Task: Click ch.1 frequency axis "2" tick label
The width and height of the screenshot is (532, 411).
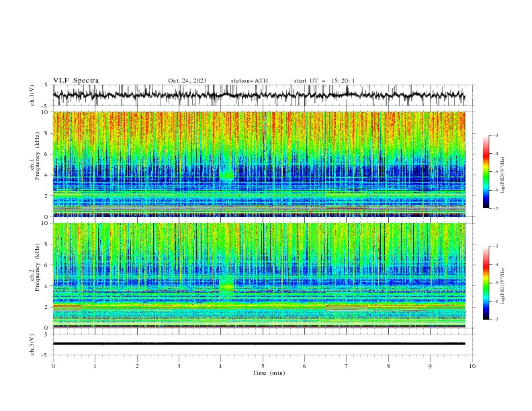Action: coord(48,195)
